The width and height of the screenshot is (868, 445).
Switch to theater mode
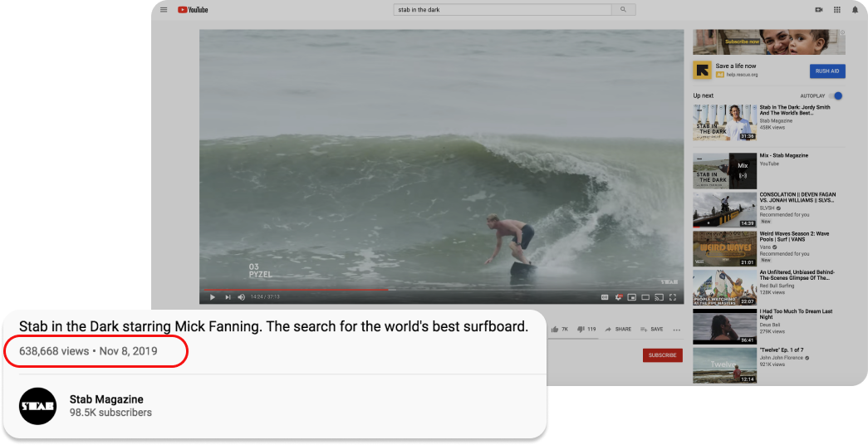coord(645,297)
